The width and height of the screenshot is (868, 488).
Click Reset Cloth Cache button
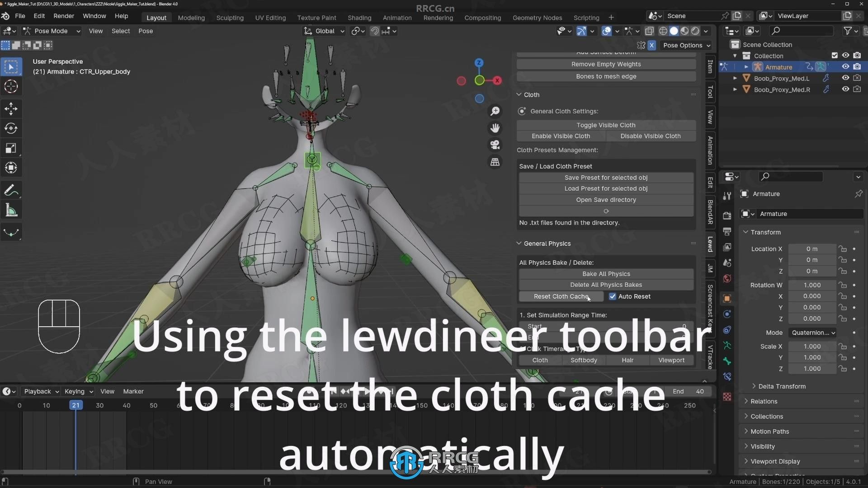point(561,296)
